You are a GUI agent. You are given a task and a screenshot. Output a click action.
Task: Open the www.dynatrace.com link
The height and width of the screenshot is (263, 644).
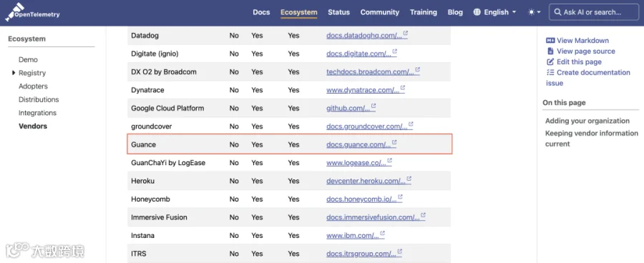point(363,90)
